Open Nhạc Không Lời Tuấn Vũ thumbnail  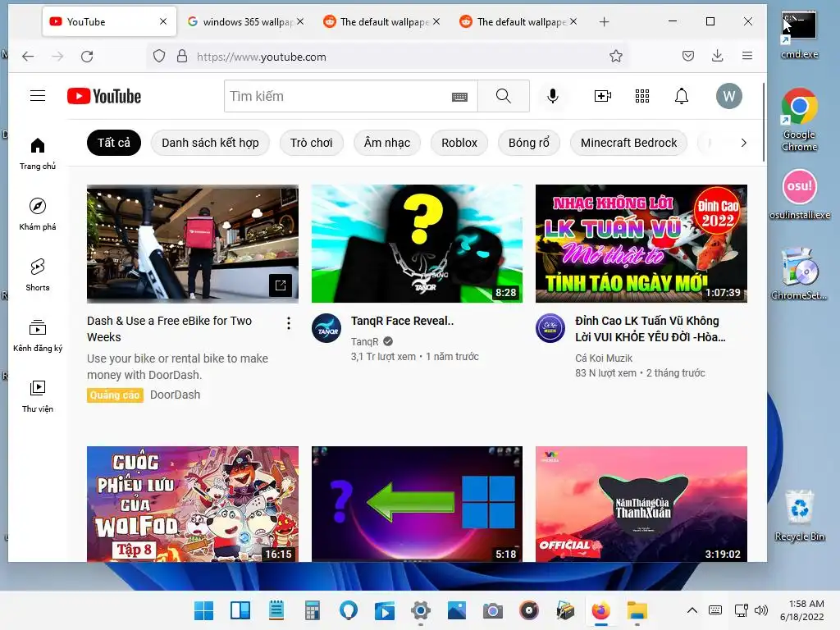pyautogui.click(x=641, y=244)
